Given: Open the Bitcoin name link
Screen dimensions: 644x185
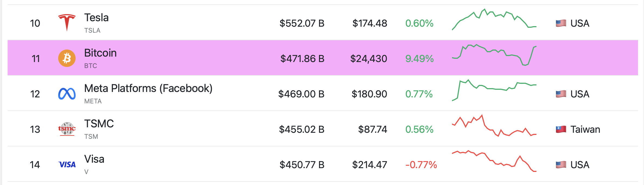Looking at the screenshot, I should click(x=100, y=53).
